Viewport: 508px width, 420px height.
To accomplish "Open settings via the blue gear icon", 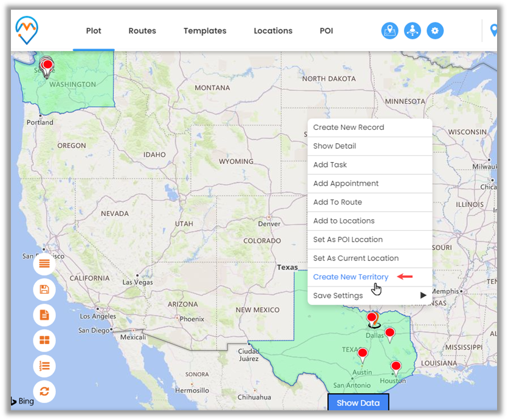I will click(x=434, y=31).
